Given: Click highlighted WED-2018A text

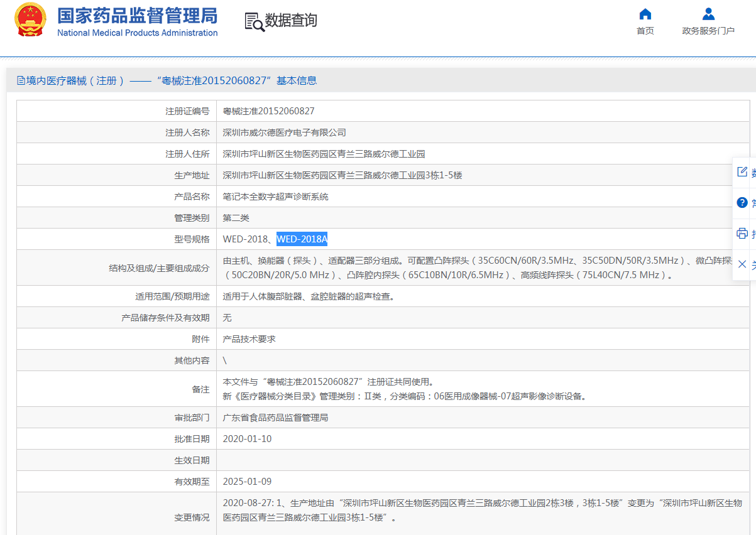Looking at the screenshot, I should coord(302,239).
